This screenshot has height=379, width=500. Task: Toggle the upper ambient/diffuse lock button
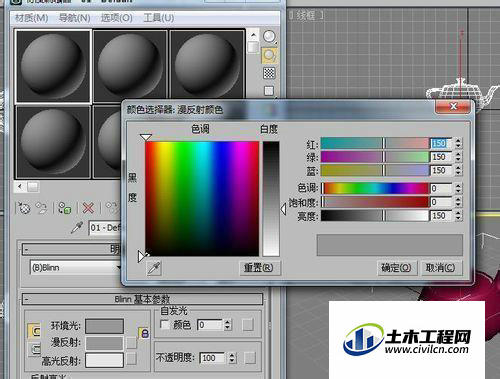coord(34,331)
